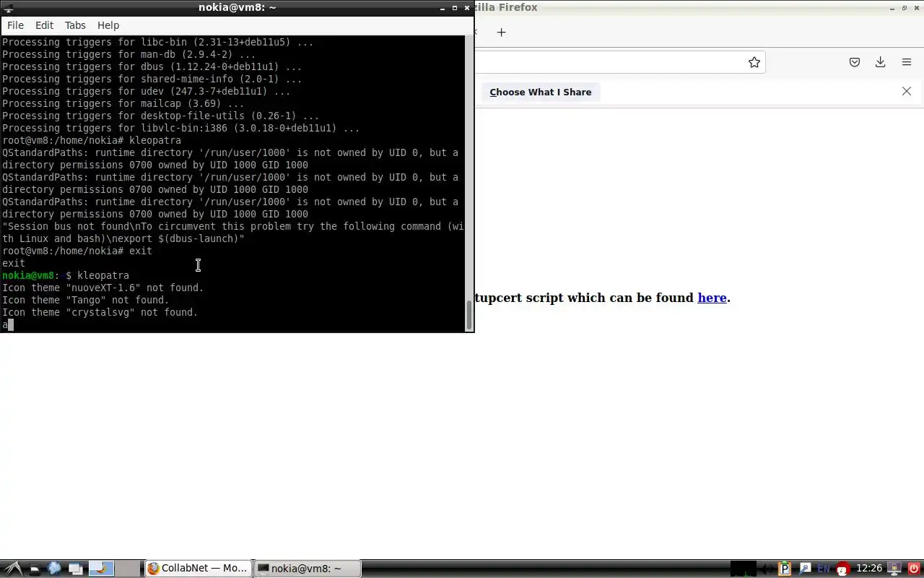Bookmark this page with the star icon
This screenshot has width=924, height=578.
[x=754, y=62]
